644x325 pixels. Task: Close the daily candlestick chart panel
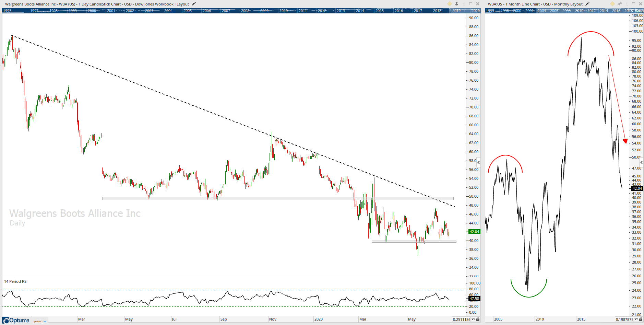coord(478,4)
